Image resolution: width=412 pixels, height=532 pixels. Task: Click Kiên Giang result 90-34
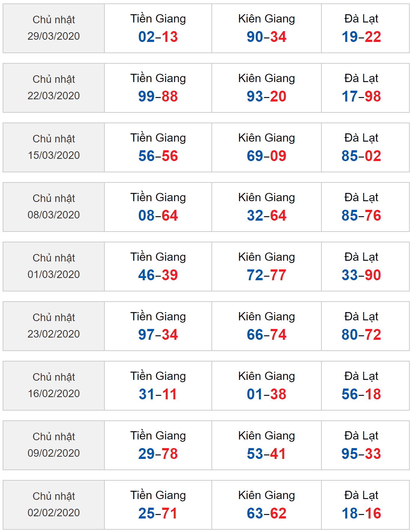pos(266,37)
